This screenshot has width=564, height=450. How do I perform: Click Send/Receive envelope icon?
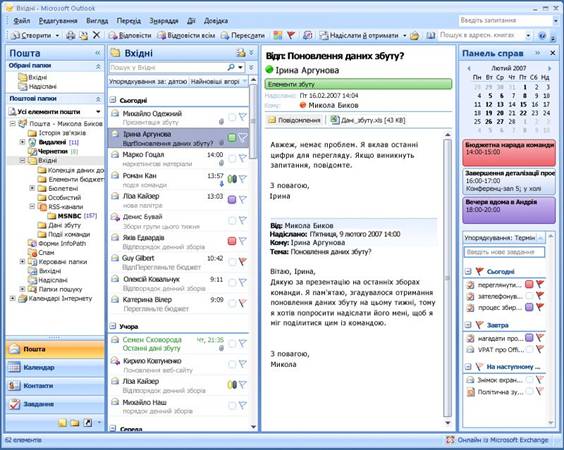click(324, 35)
